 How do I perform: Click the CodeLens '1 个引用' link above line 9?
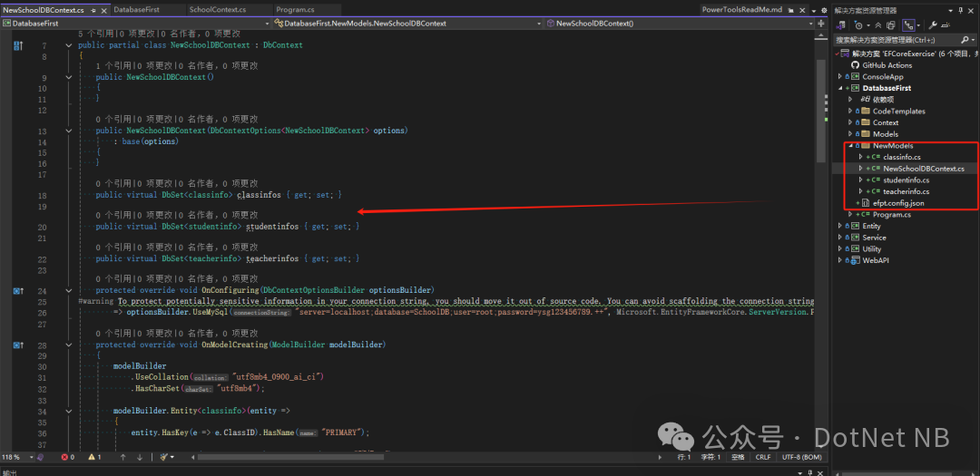(112, 65)
